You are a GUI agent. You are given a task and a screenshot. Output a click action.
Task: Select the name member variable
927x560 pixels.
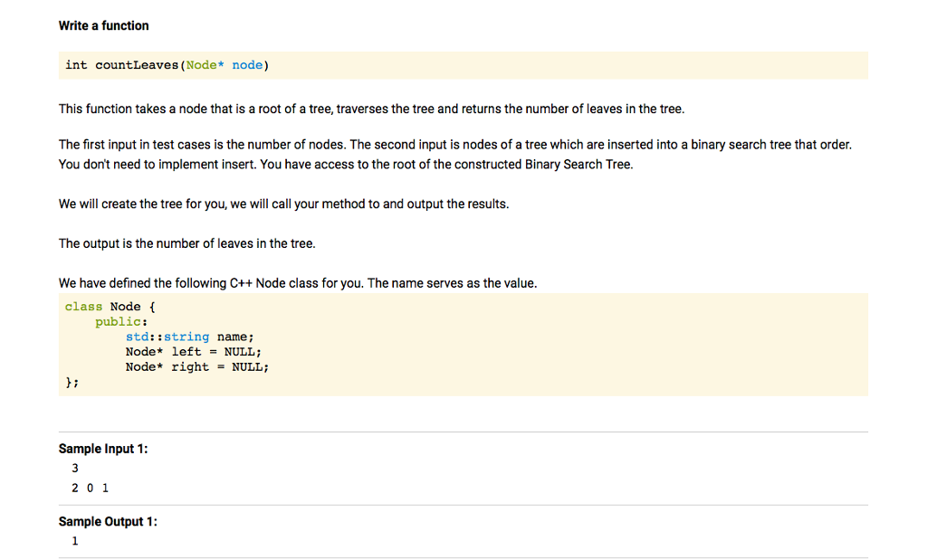point(234,336)
